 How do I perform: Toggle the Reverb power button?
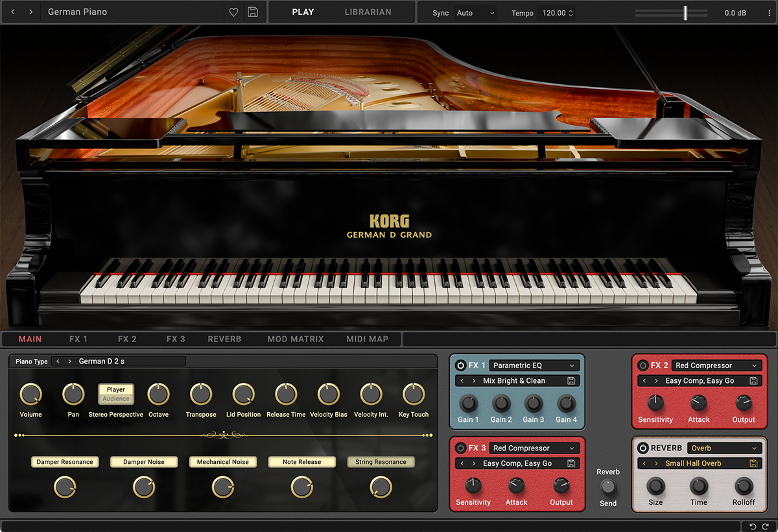coord(644,447)
